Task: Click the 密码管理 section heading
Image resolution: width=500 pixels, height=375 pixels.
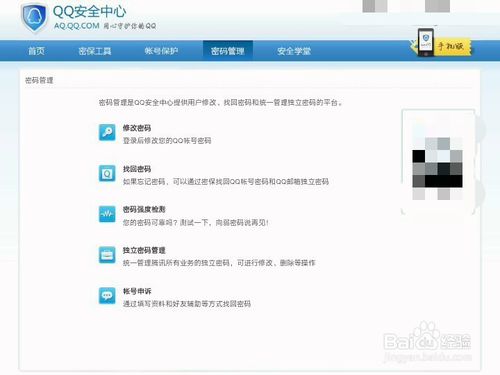Action: click(x=39, y=80)
